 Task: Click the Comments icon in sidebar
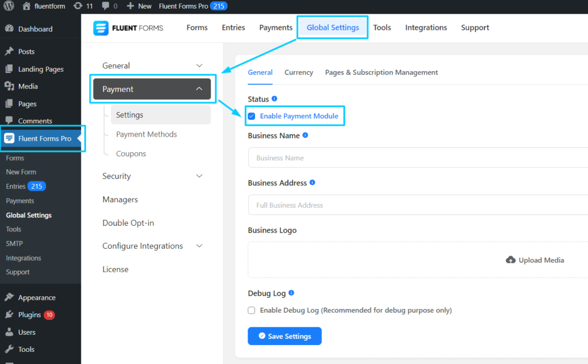click(x=9, y=121)
